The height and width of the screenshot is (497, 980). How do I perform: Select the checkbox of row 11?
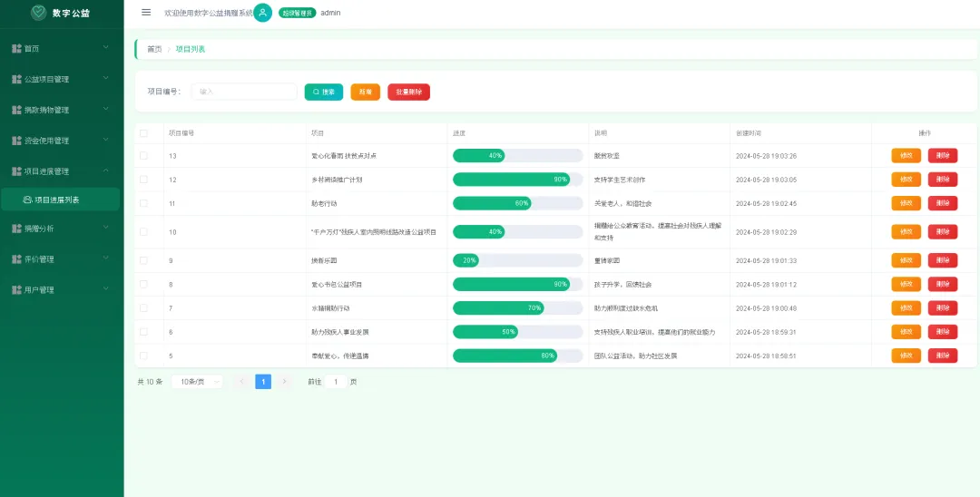click(x=143, y=203)
